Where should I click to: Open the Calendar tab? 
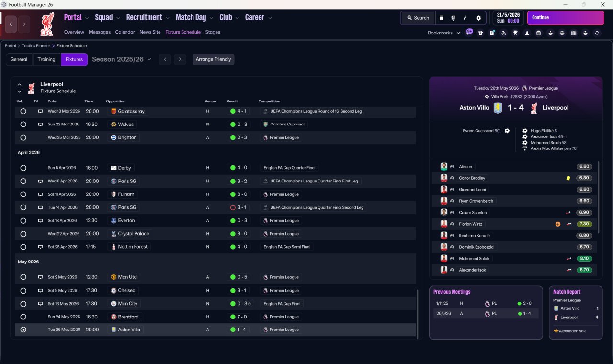[125, 32]
